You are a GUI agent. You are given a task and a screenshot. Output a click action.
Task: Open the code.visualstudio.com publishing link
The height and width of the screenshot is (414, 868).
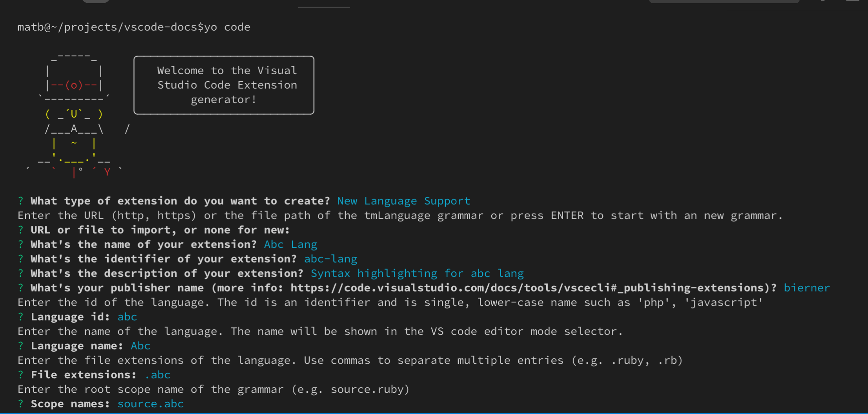(530, 287)
